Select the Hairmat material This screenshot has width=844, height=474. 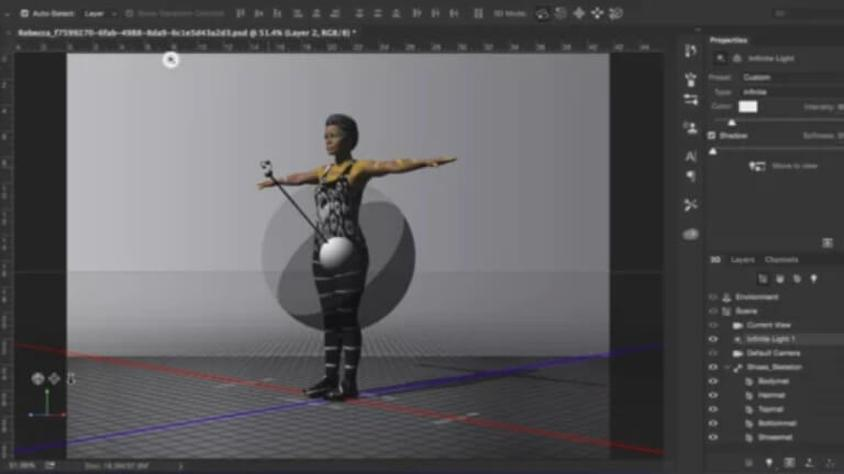coord(771,395)
